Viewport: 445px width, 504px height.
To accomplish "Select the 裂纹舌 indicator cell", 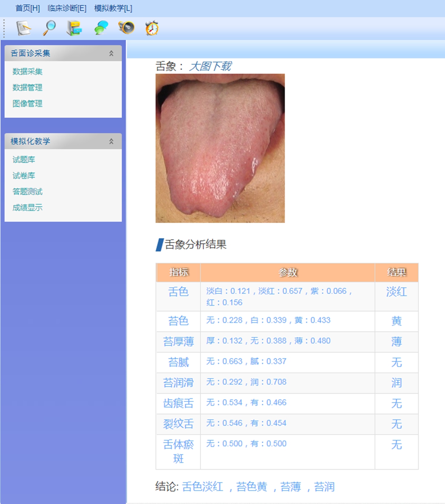I will click(x=178, y=424).
